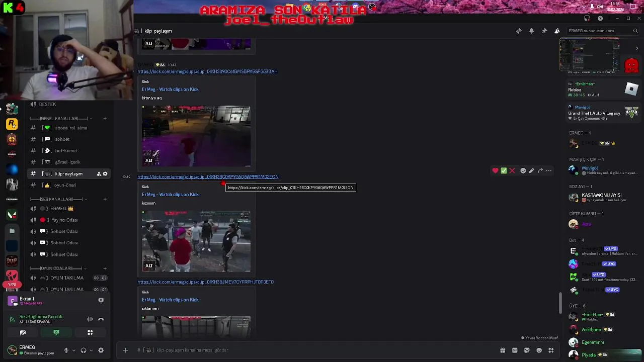Play the 'bitmiyo aq' clip thumbnail
This screenshot has height=362, width=644.
196,136
